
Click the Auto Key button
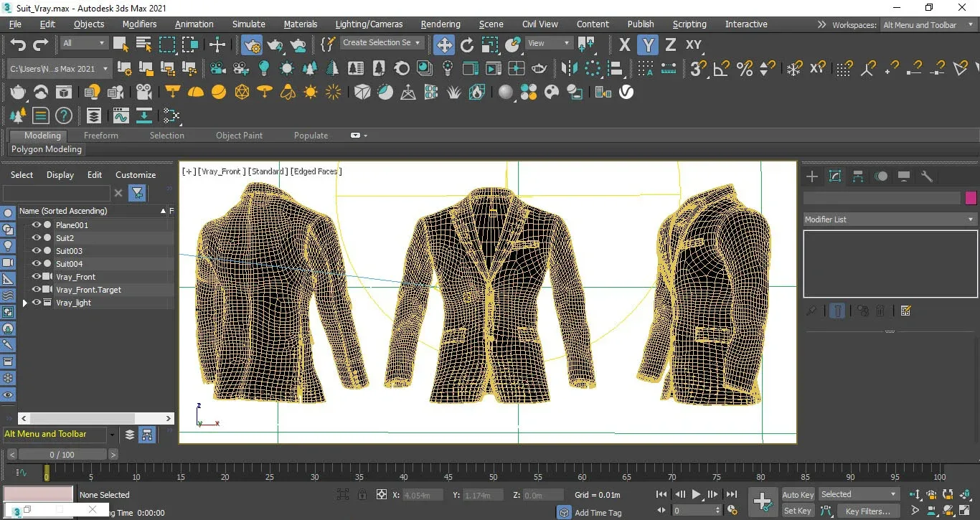(798, 495)
